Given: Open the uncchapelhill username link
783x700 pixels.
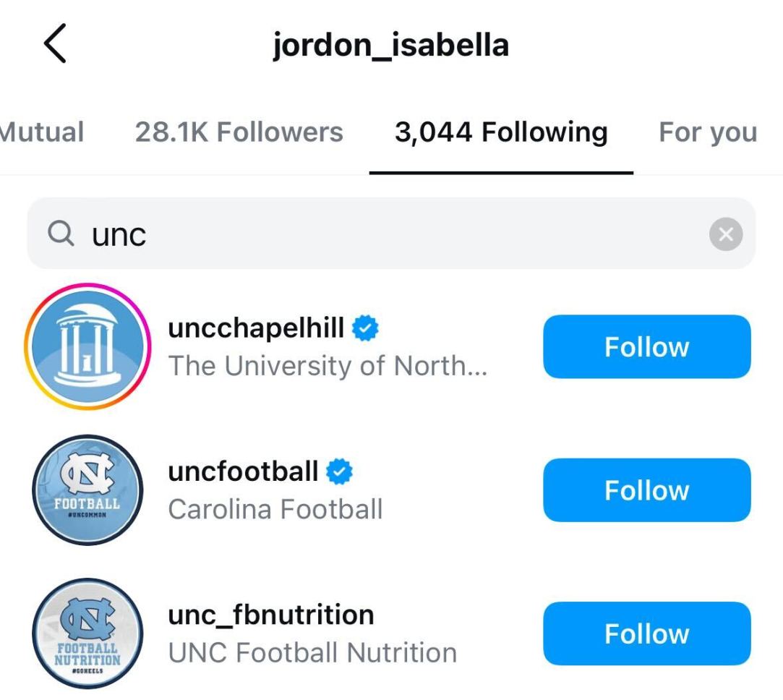Looking at the screenshot, I should point(256,329).
